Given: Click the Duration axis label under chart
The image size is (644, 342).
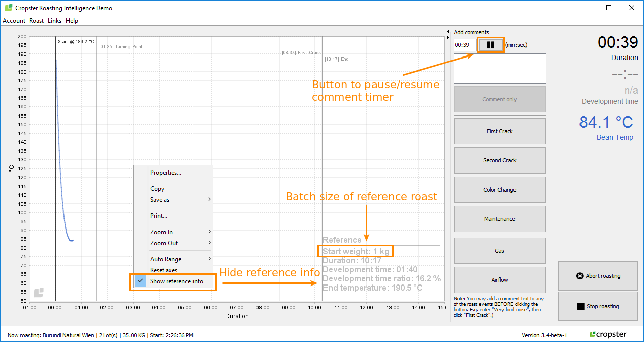Looking at the screenshot, I should click(237, 316).
